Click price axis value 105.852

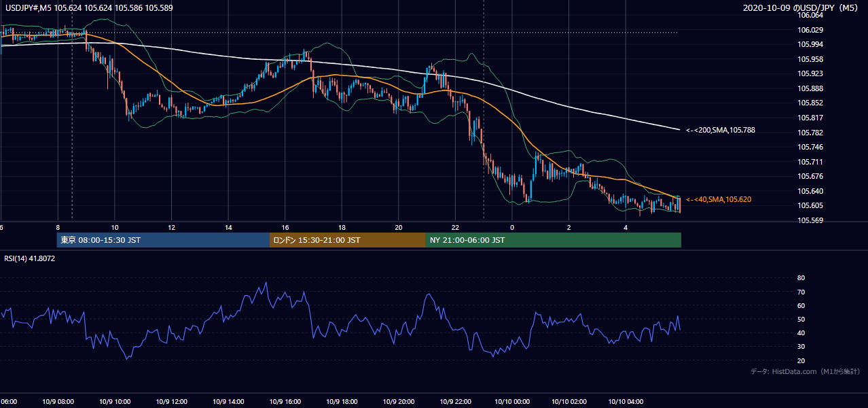pos(810,103)
